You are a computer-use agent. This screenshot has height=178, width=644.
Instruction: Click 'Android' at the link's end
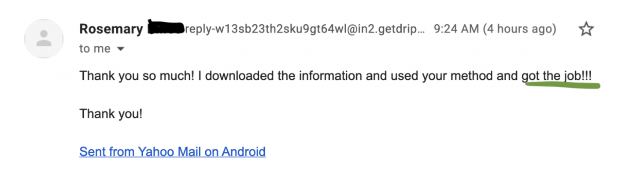pyautogui.click(x=243, y=152)
